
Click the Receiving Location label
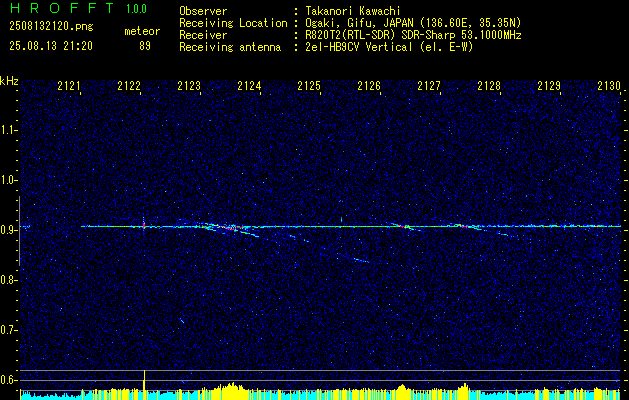[x=233, y=23]
